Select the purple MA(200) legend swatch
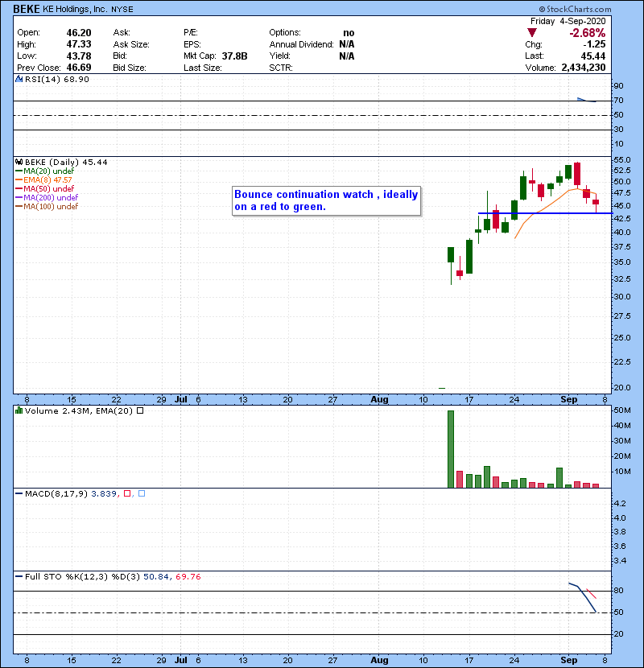This screenshot has width=644, height=668. pyautogui.click(x=19, y=197)
